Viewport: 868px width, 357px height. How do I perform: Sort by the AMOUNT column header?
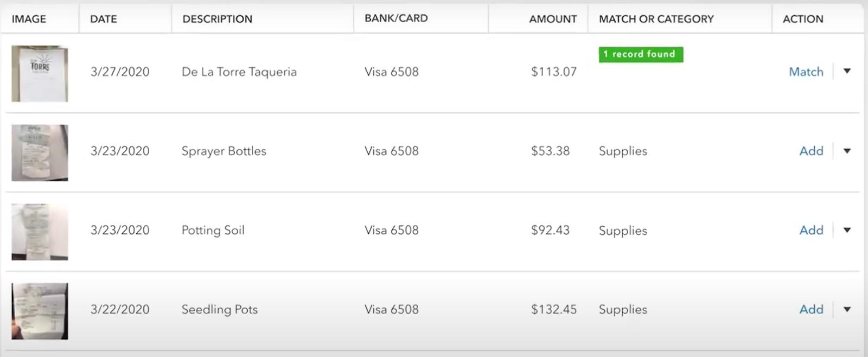point(553,19)
